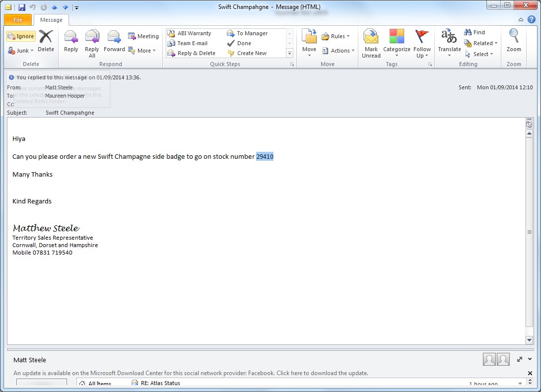
Task: Collapse the People Pane with chevron
Action: point(530,359)
